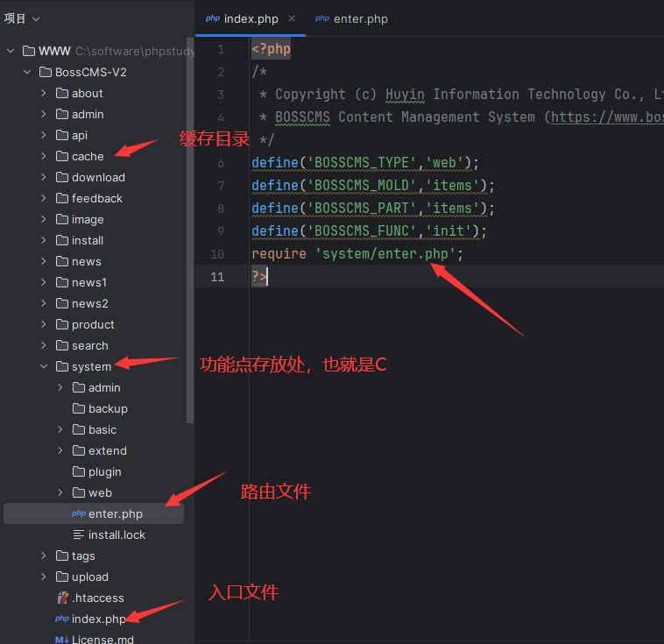Click line number 6 in the gutter
The image size is (664, 644).
pyautogui.click(x=221, y=162)
